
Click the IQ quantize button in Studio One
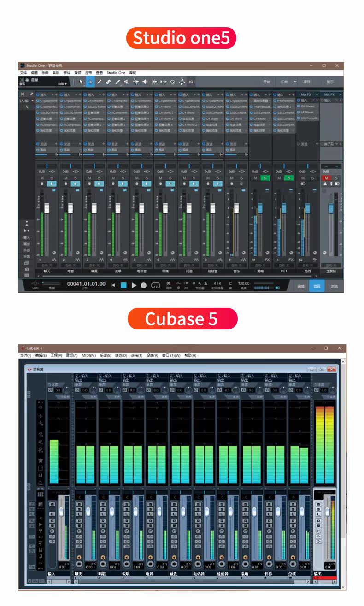coord(191,82)
